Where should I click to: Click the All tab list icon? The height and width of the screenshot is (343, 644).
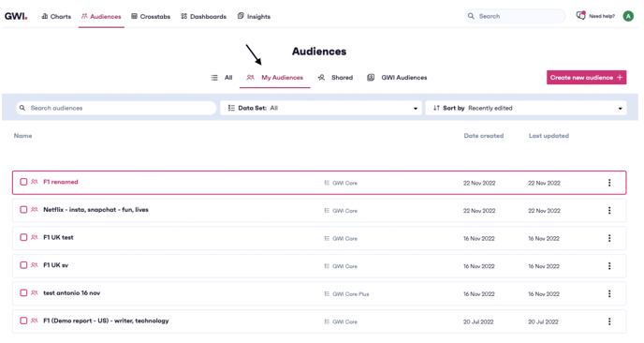[214, 78]
